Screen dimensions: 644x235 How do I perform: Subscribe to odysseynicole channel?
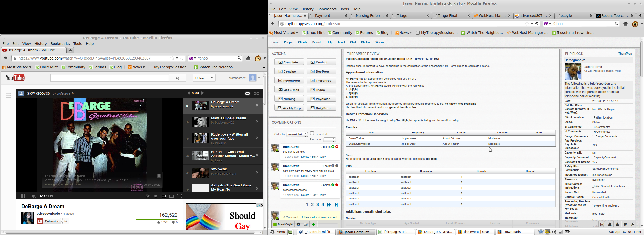click(49, 221)
